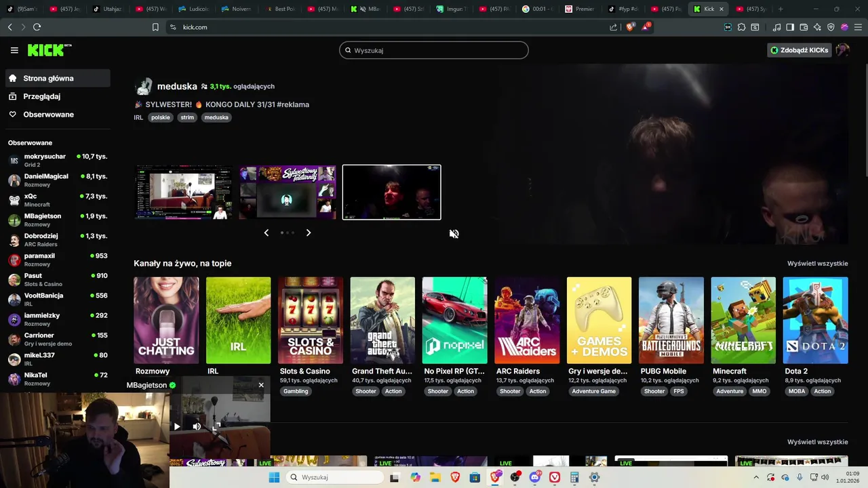The image size is (868, 488).
Task: Select the meduska tag
Action: coord(216,117)
